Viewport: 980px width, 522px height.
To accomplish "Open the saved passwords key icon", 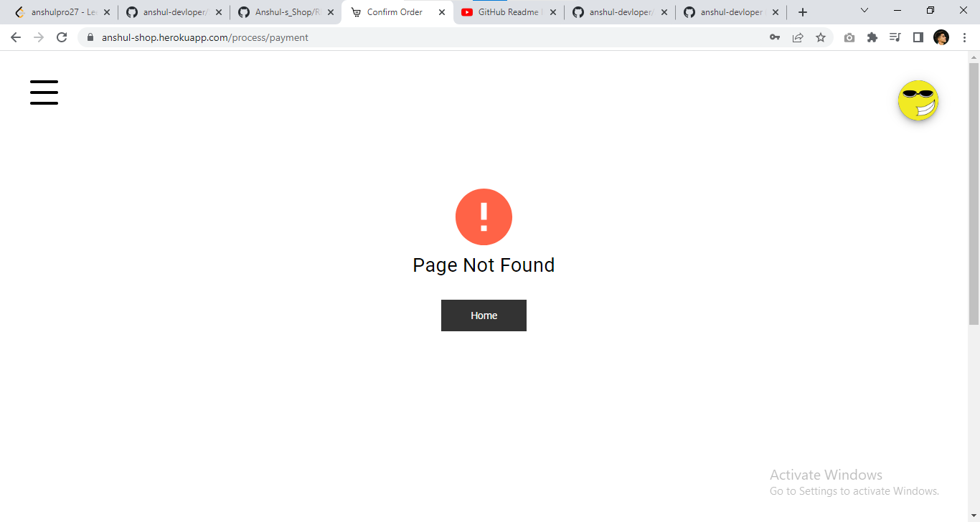I will [775, 37].
